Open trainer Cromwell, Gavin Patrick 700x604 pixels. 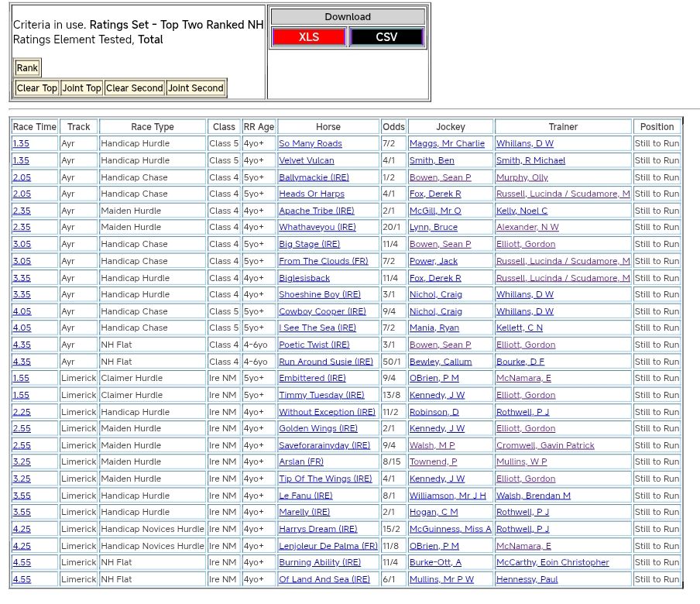point(545,446)
